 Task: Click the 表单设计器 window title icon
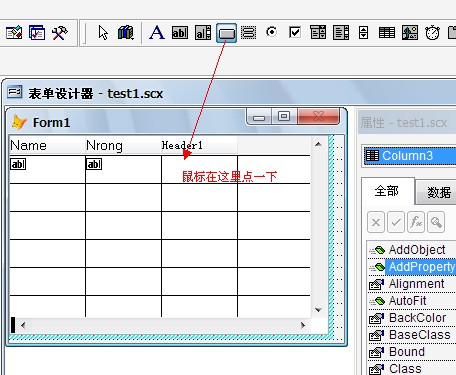pyautogui.click(x=15, y=92)
